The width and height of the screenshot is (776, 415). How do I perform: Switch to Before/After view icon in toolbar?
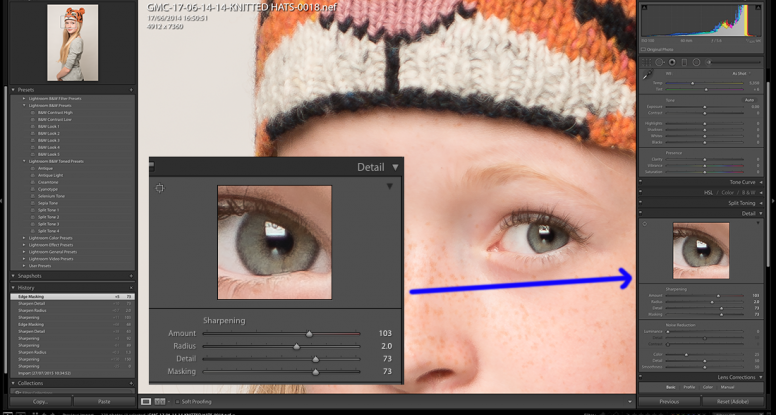tap(159, 402)
